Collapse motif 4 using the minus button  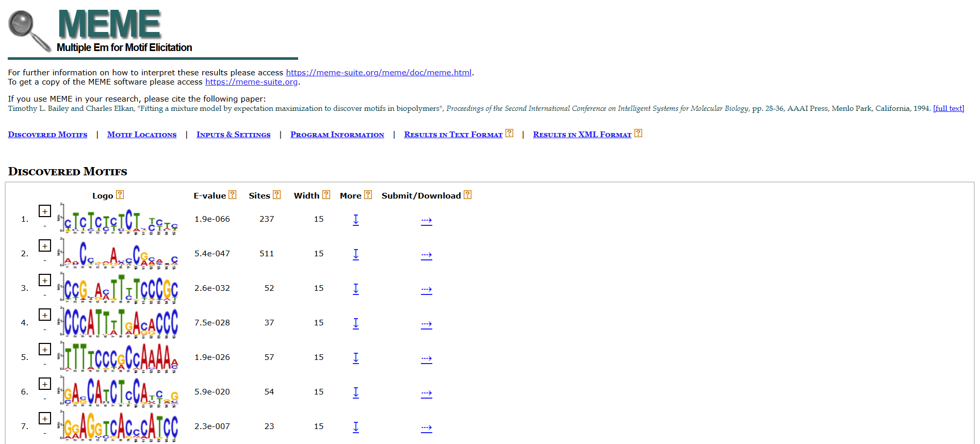point(45,330)
